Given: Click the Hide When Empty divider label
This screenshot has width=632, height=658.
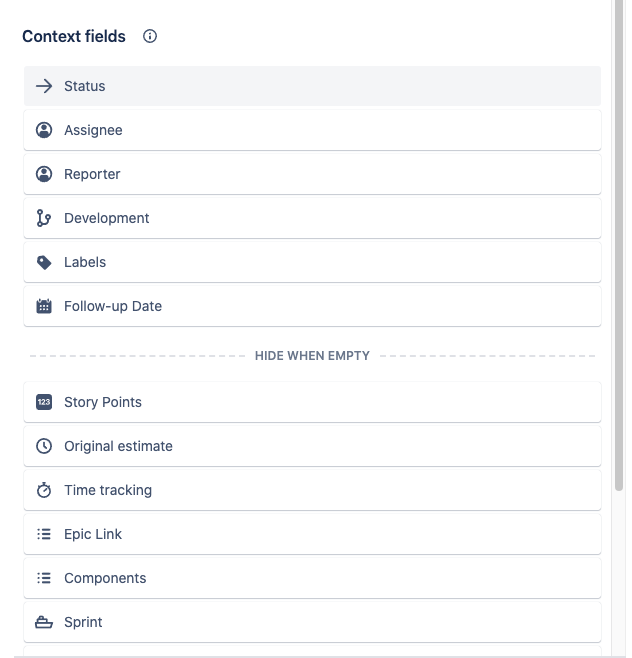Looking at the screenshot, I should pos(312,355).
